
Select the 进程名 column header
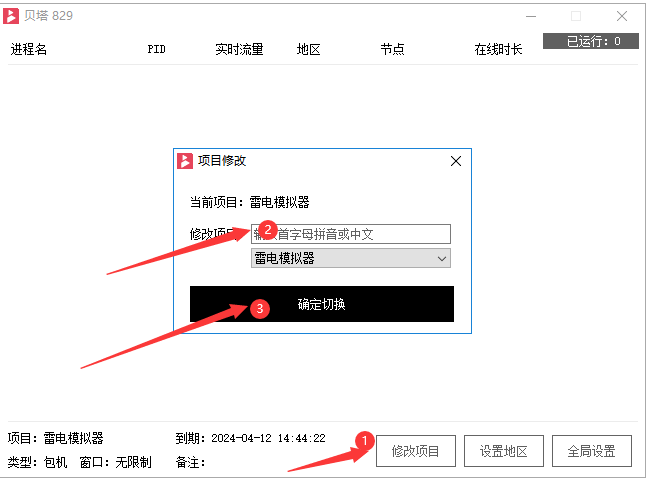tap(29, 49)
